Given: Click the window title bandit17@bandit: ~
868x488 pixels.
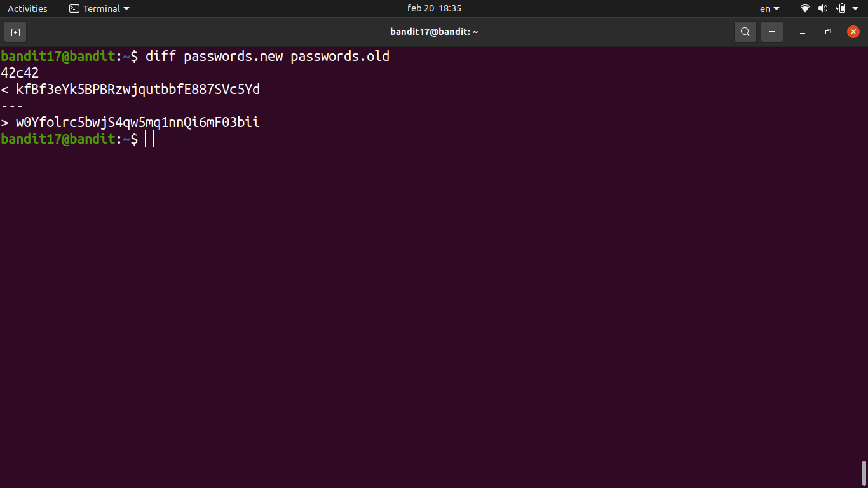Looking at the screenshot, I should coord(434,32).
